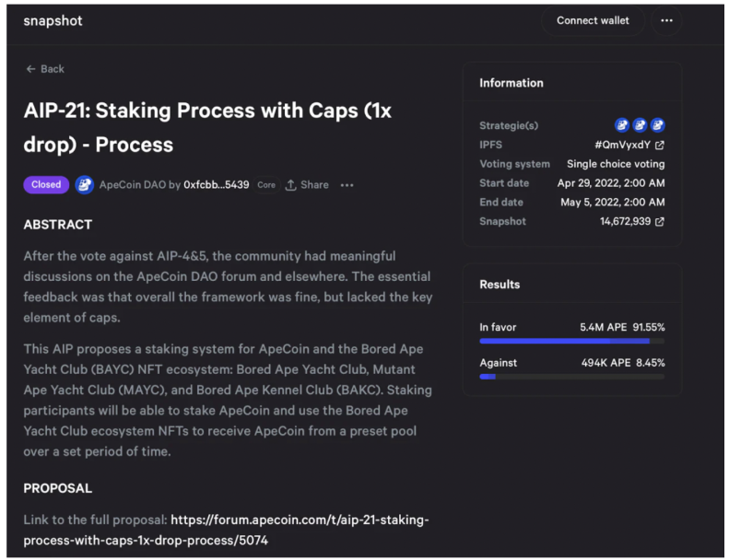Click the Core badge
Screen dimensions: 729x560
point(266,185)
